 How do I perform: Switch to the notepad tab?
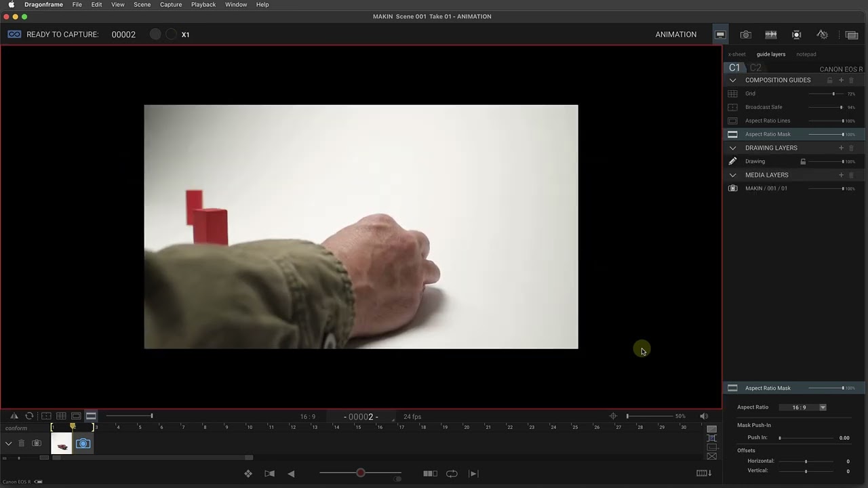[806, 54]
